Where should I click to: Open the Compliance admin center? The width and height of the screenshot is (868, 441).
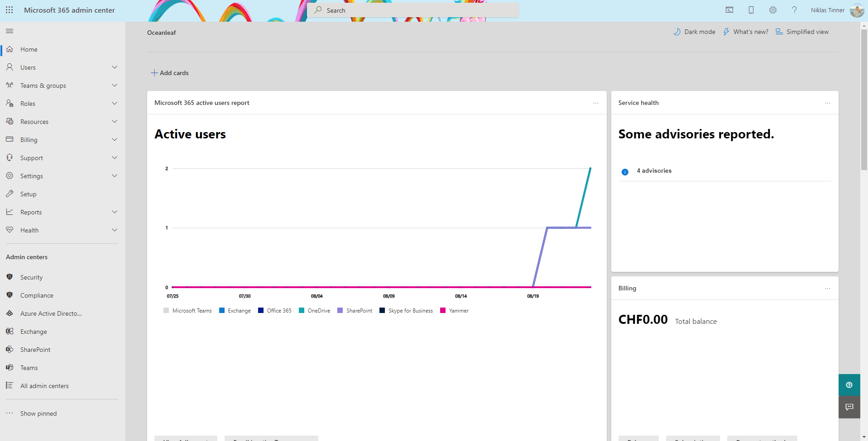point(37,295)
